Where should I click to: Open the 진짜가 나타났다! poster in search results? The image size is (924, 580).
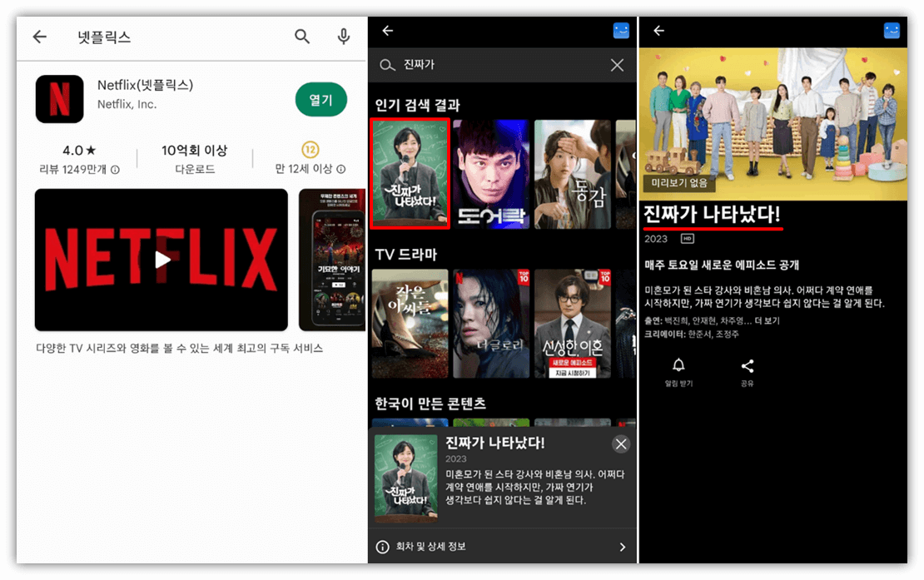click(410, 174)
